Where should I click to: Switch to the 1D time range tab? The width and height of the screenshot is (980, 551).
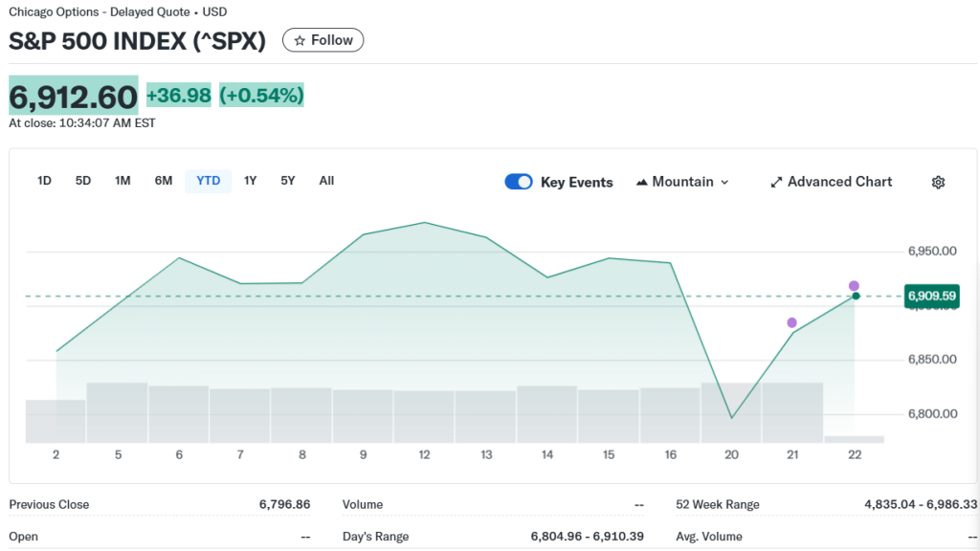(44, 181)
